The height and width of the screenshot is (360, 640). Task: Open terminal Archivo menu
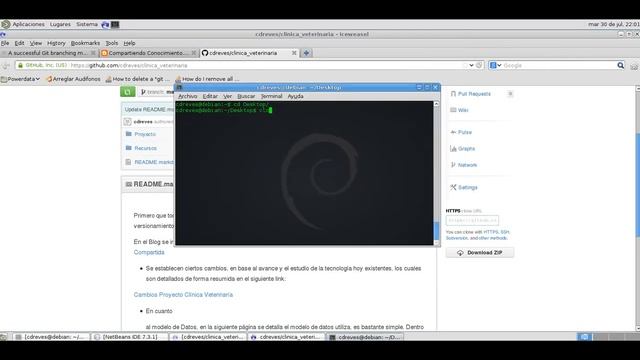click(x=188, y=96)
